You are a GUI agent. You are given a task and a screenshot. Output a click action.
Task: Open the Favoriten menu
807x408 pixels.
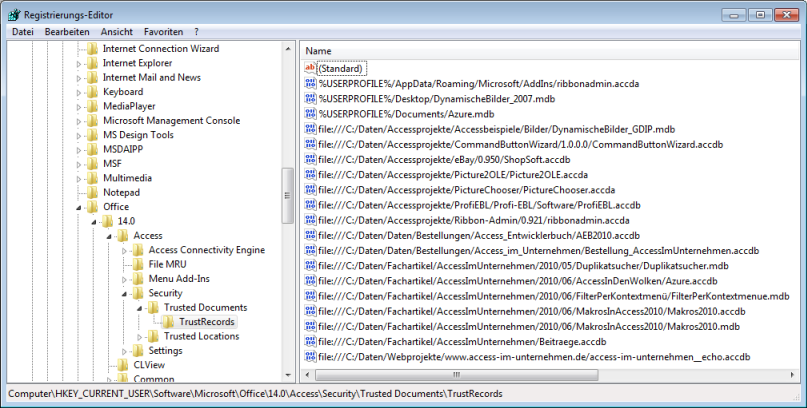(163, 32)
